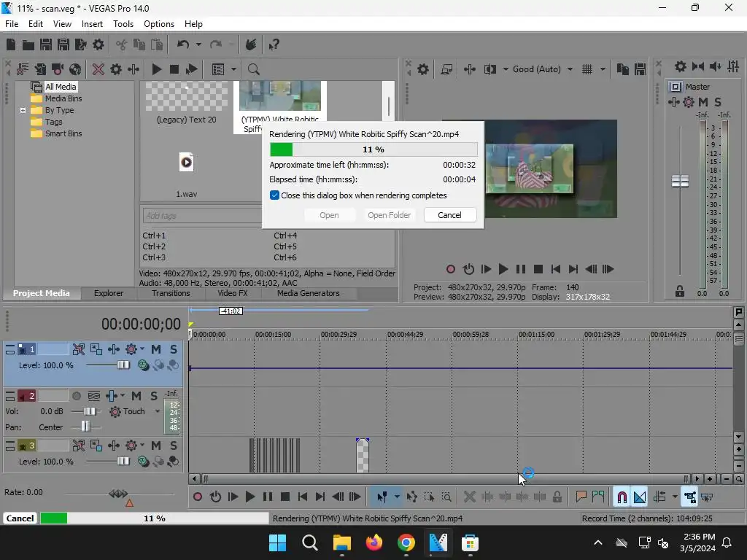The width and height of the screenshot is (747, 560).
Task: Click the New project icon in the main toolbar
Action: (x=11, y=44)
